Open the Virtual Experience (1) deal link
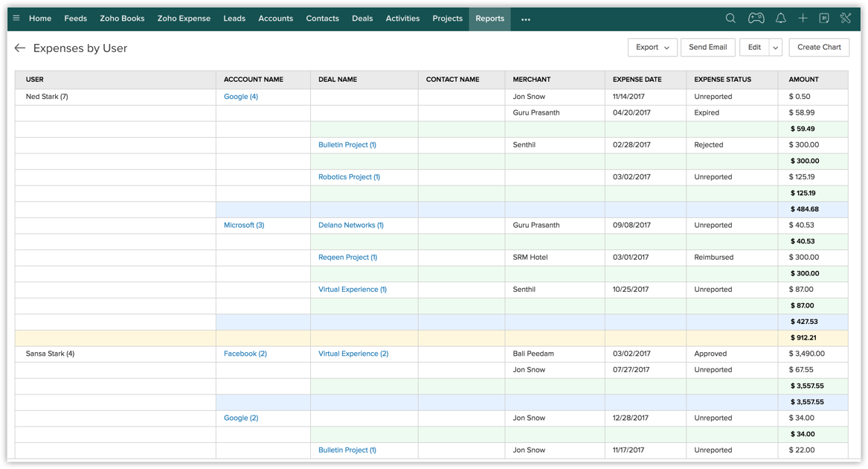The height and width of the screenshot is (469, 868). [x=353, y=290]
